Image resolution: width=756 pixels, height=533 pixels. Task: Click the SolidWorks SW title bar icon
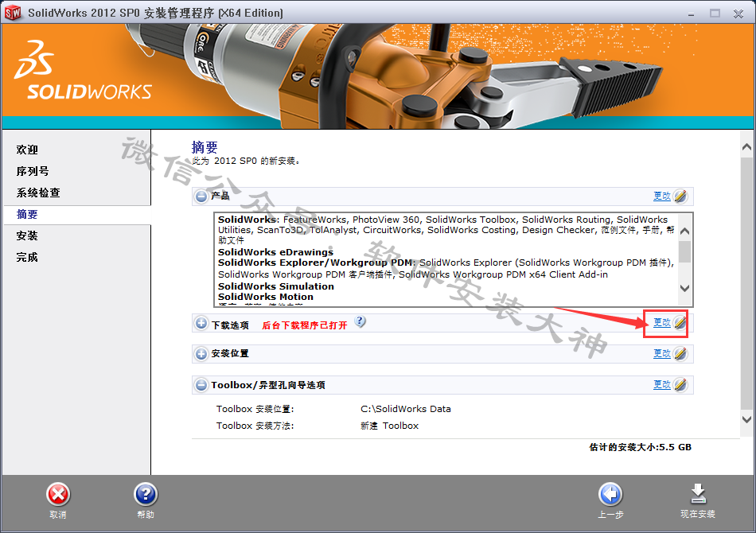(x=13, y=13)
